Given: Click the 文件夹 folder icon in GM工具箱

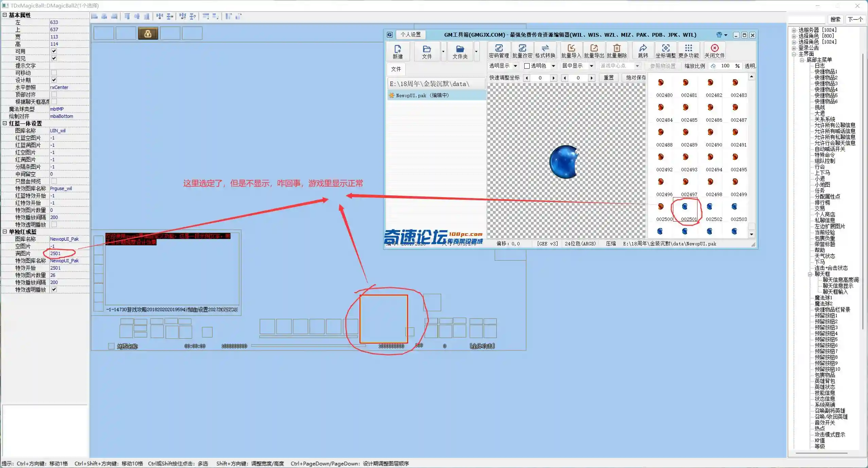Looking at the screenshot, I should tap(460, 51).
